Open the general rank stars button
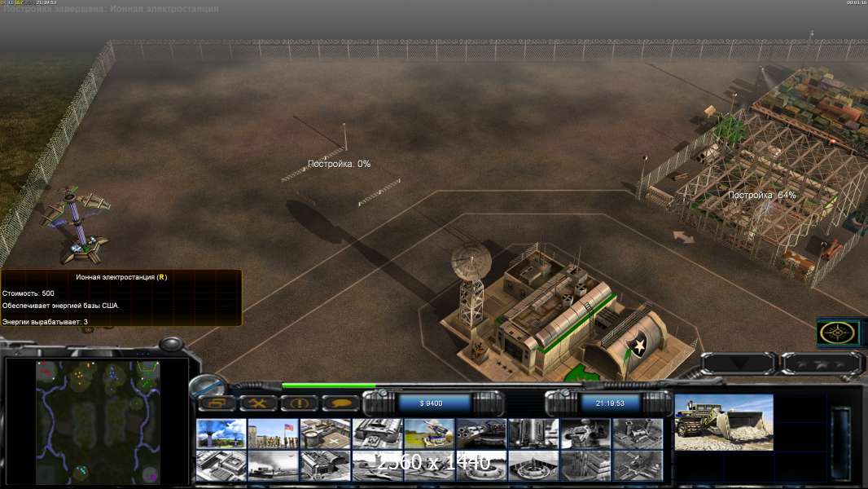The width and height of the screenshot is (868, 489). coord(821,363)
